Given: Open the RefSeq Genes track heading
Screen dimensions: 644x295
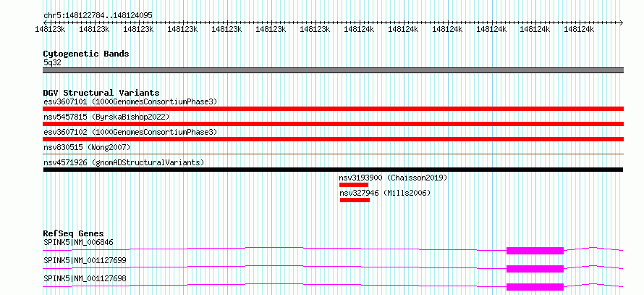Looking at the screenshot, I should (73, 233).
